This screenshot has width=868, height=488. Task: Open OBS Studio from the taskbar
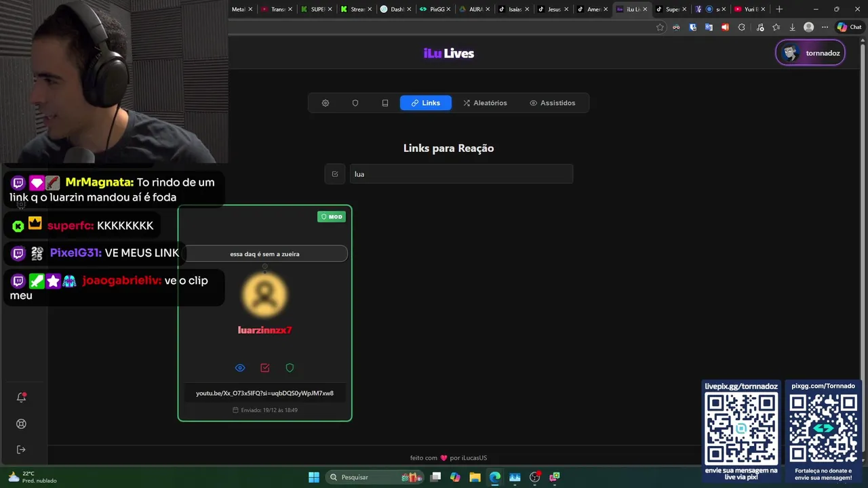534,477
